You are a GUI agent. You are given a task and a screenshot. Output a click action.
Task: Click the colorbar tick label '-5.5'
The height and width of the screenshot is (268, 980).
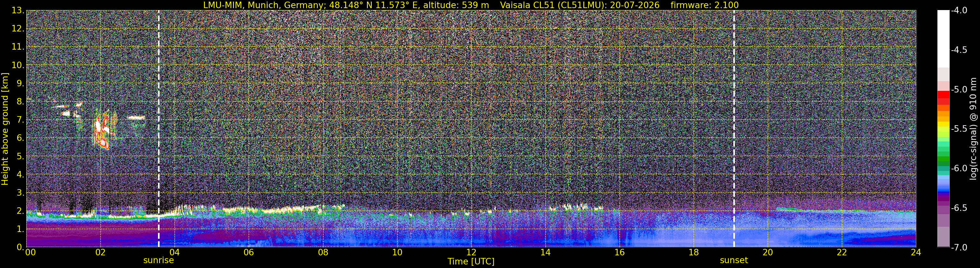(x=960, y=129)
